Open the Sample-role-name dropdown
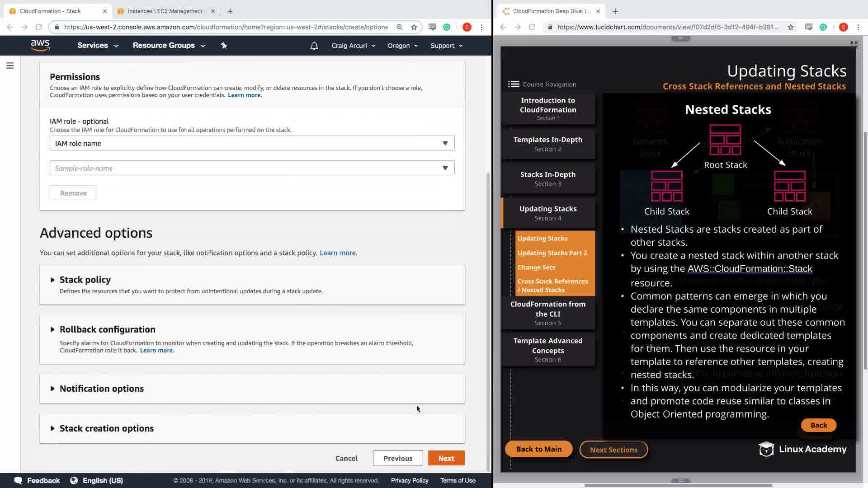Viewport: 868px width, 488px height. pyautogui.click(x=252, y=168)
